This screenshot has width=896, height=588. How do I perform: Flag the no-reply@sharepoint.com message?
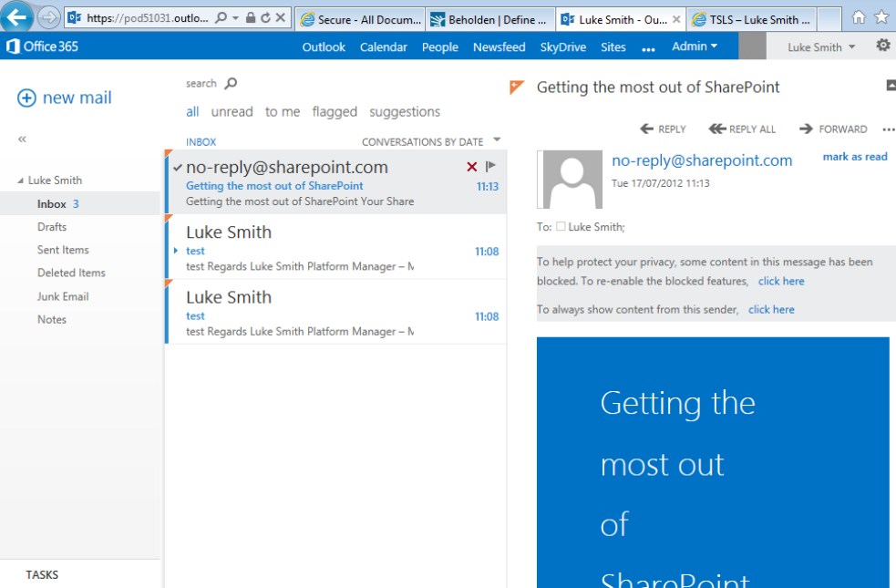(490, 167)
